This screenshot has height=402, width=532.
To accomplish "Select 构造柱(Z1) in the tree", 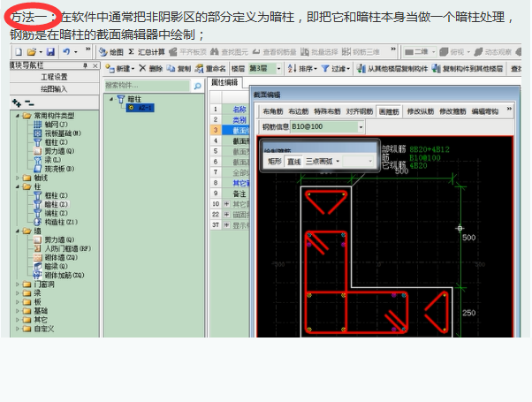I will [56, 222].
